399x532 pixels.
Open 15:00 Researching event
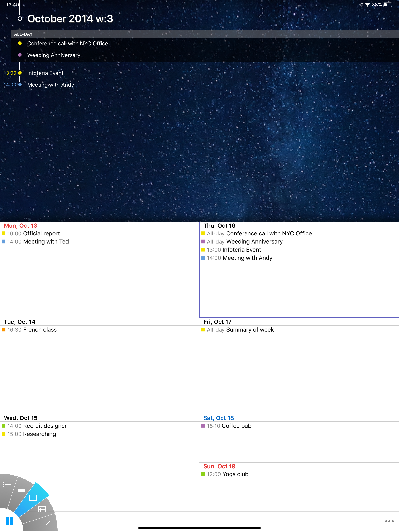point(29,434)
